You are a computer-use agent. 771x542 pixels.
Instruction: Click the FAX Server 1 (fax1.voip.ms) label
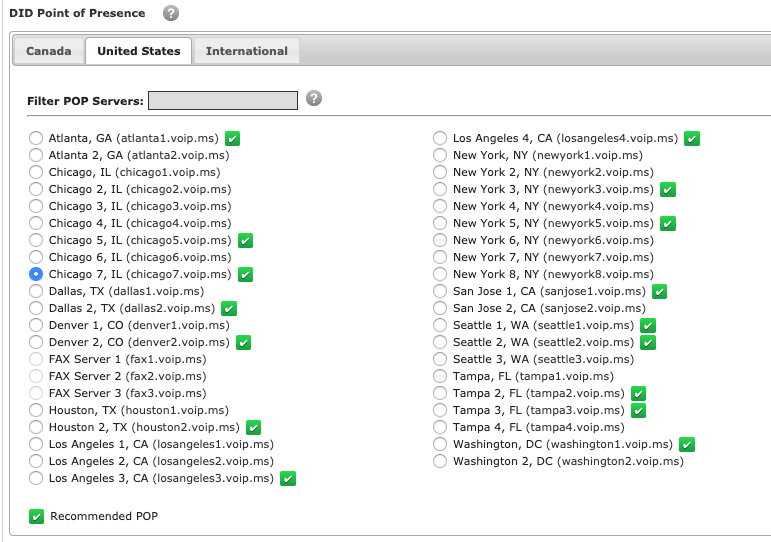[x=127, y=359]
